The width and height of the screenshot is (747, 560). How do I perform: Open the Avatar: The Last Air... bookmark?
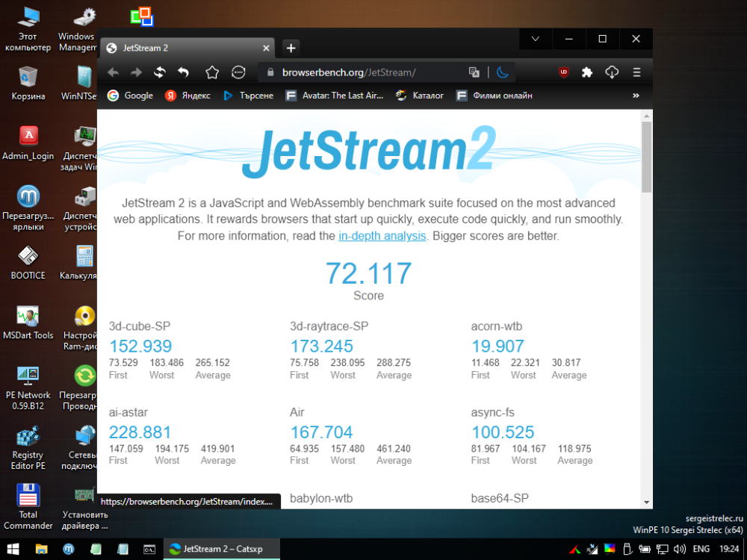pyautogui.click(x=334, y=96)
